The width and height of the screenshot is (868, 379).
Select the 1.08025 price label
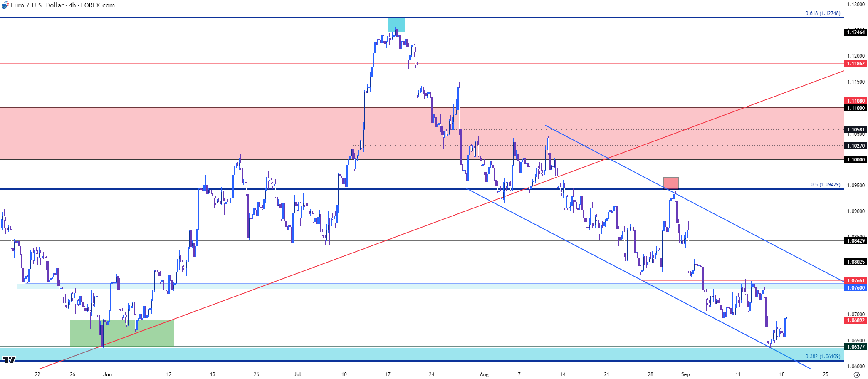[856, 262]
